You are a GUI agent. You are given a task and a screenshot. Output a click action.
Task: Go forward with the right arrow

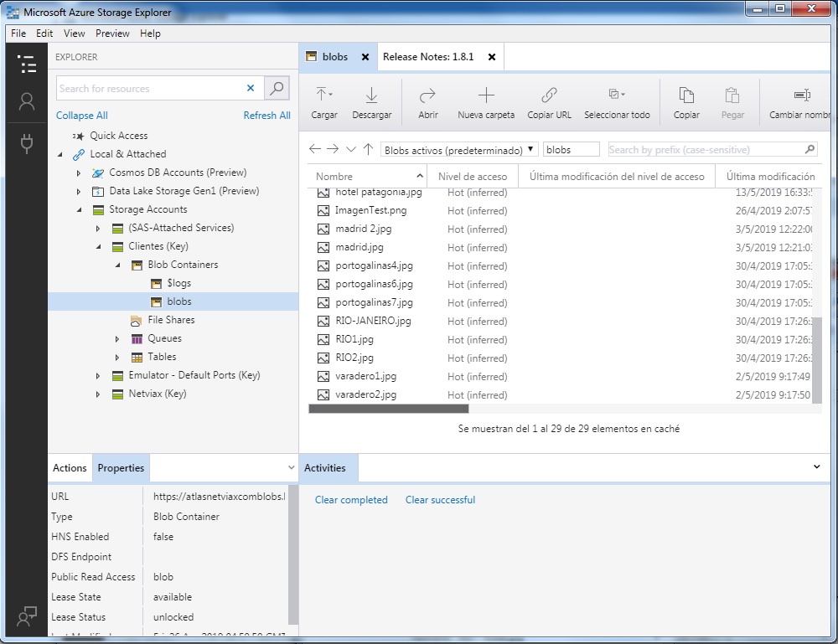(333, 149)
